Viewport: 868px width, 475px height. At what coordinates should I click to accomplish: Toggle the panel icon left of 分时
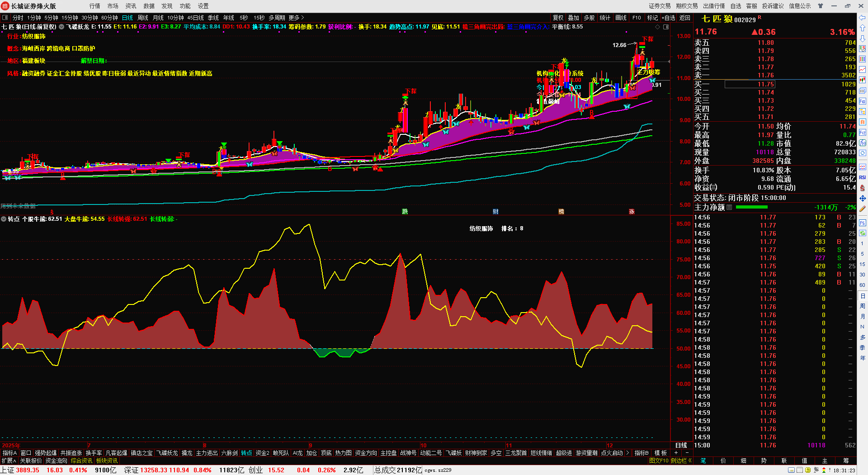point(5,18)
